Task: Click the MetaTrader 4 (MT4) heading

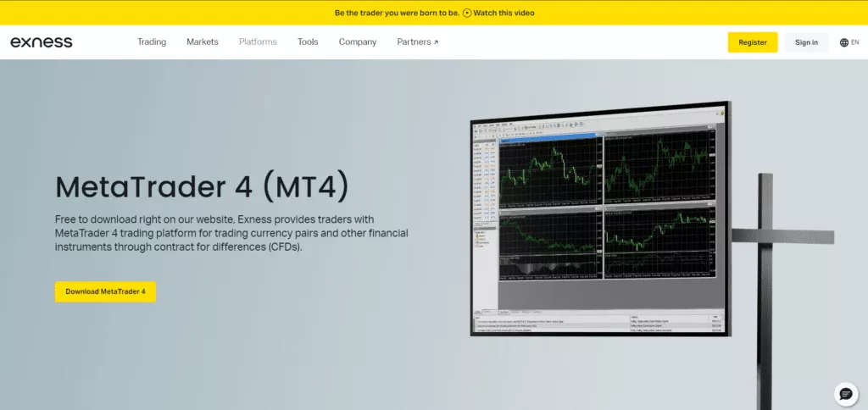Action: pyautogui.click(x=203, y=187)
